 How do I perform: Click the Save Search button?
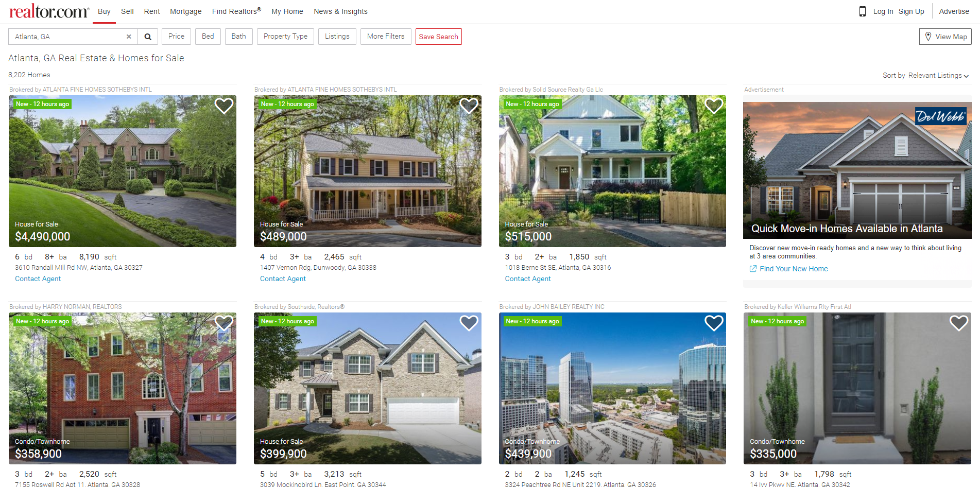(x=439, y=37)
